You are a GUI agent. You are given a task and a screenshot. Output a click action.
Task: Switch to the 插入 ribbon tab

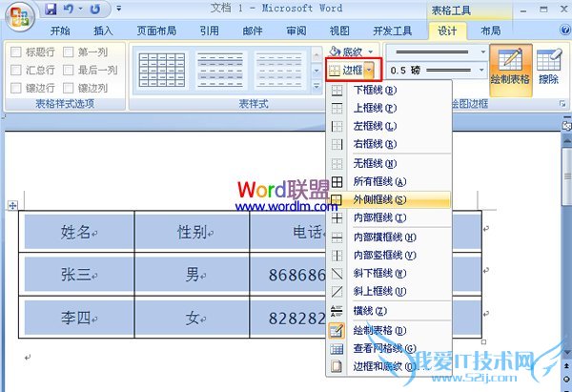pyautogui.click(x=104, y=31)
